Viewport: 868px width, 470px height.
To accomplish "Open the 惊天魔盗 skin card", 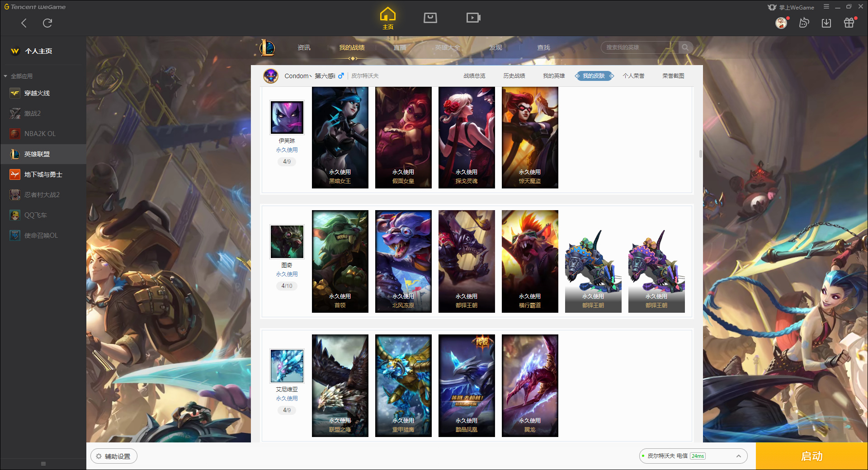I will coord(530,137).
